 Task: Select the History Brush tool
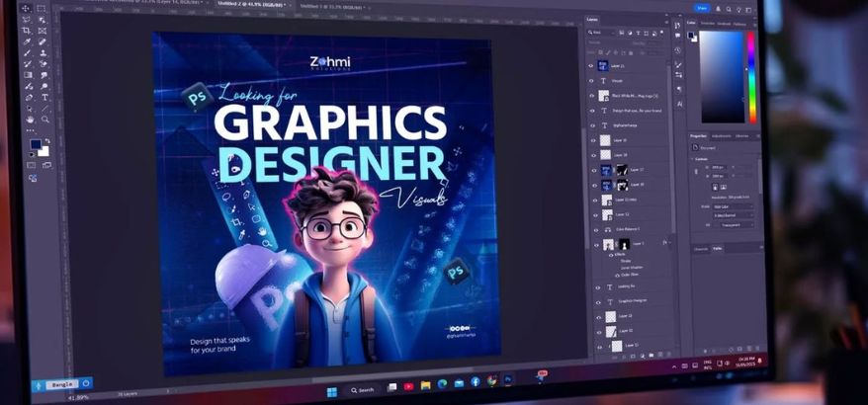[27, 63]
